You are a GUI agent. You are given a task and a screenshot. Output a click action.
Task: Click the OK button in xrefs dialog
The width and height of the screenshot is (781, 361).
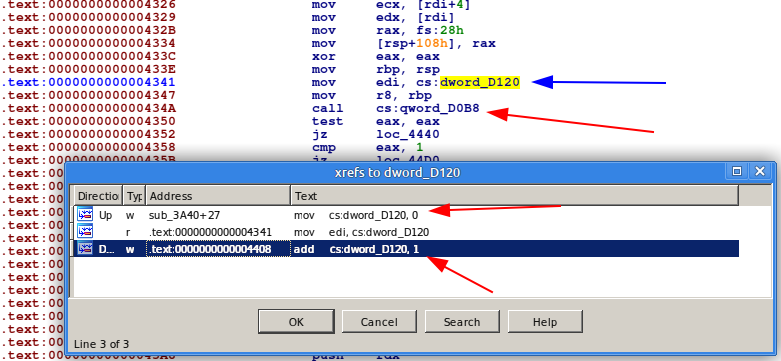tap(296, 322)
